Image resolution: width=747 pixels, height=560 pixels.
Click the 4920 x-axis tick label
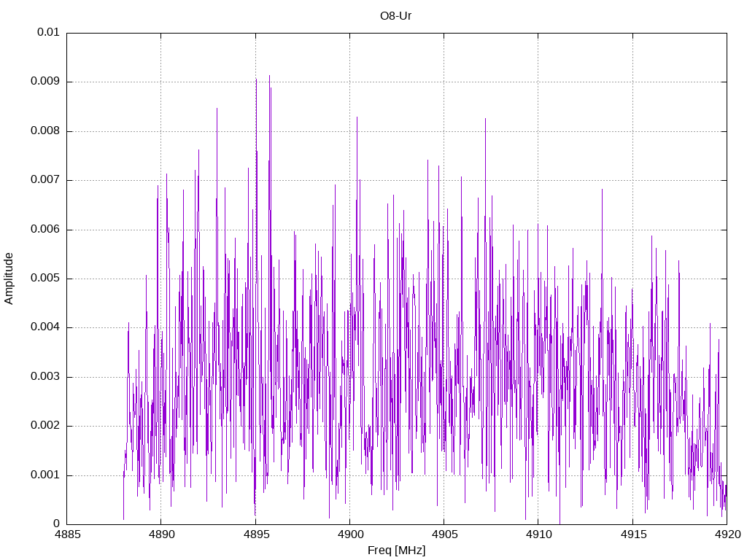pos(727,534)
